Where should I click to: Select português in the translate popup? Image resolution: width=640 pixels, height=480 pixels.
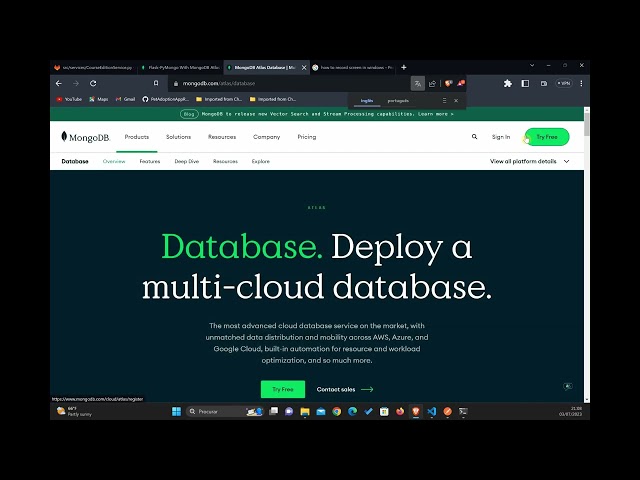pyautogui.click(x=398, y=100)
